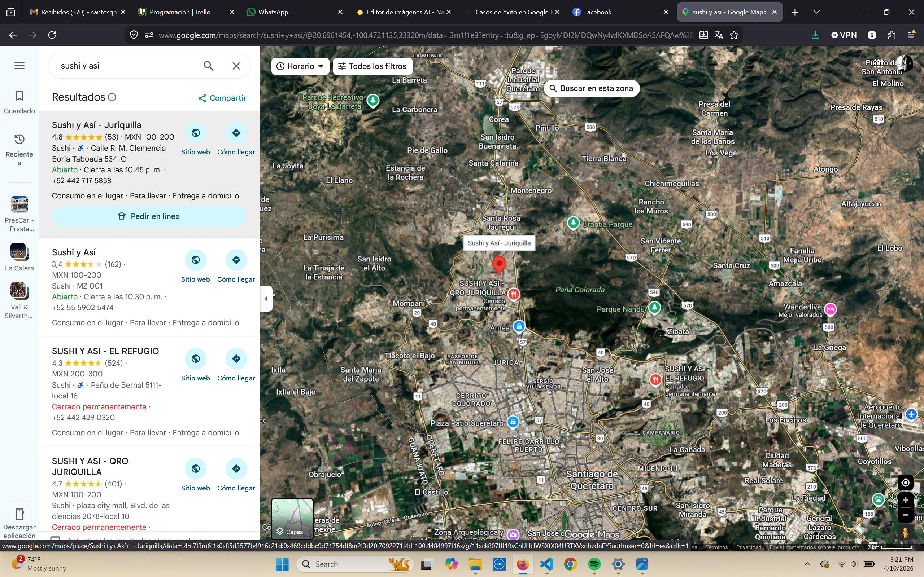Open the Horario dropdown filter
924x577 pixels.
coord(300,66)
